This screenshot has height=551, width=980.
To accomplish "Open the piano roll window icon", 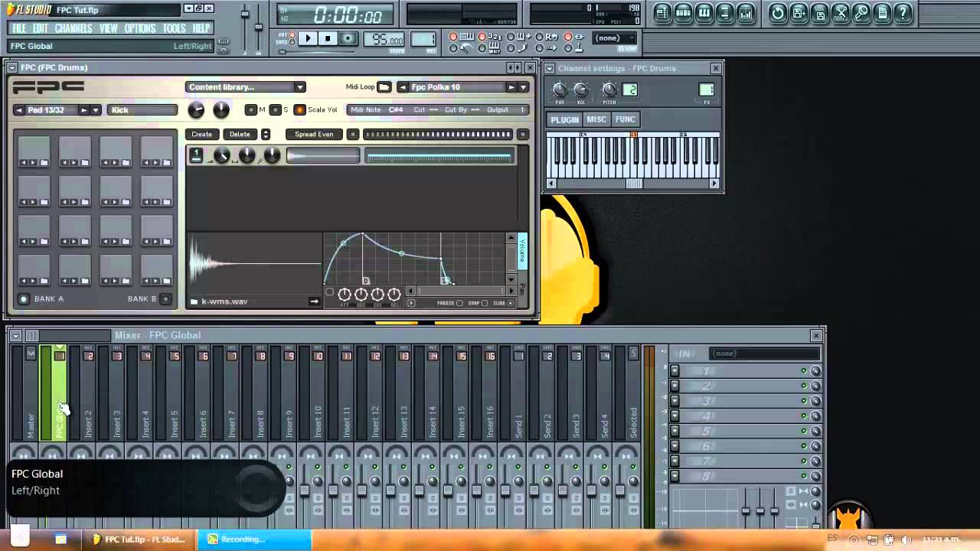I will click(x=704, y=13).
